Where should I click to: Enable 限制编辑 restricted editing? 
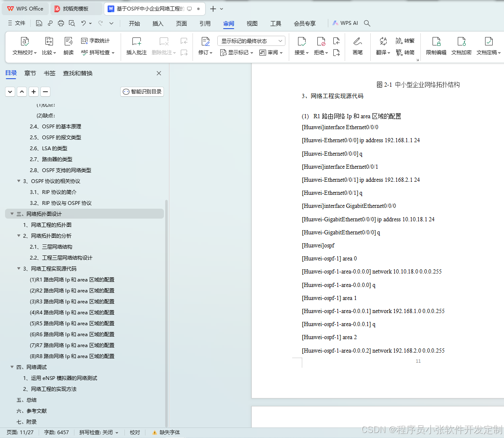click(436, 46)
